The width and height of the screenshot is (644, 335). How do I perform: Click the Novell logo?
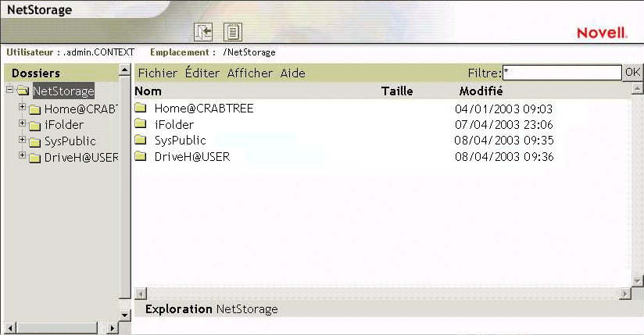pyautogui.click(x=602, y=33)
